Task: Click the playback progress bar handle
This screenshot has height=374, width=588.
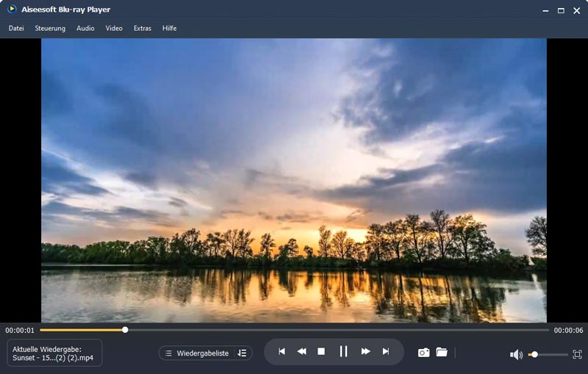Action: click(125, 330)
